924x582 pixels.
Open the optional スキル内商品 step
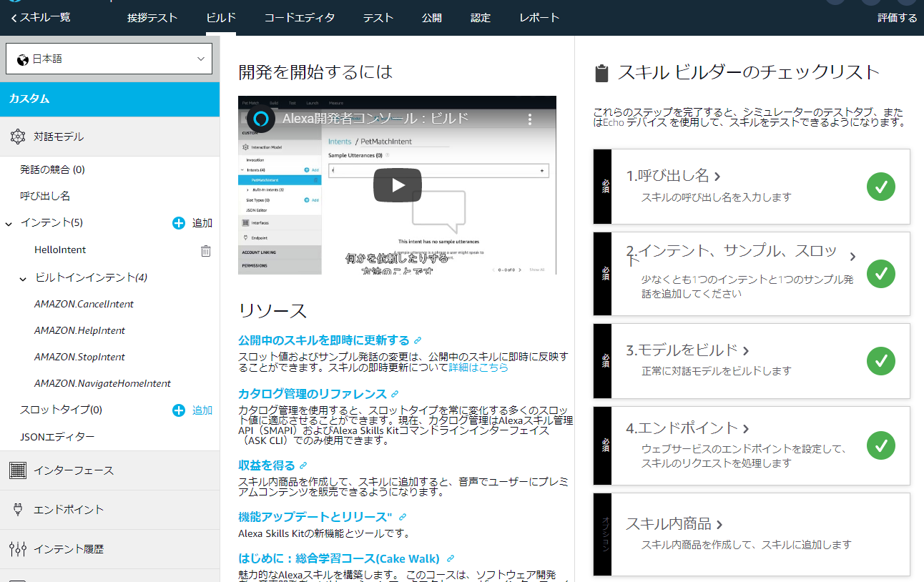(752, 534)
